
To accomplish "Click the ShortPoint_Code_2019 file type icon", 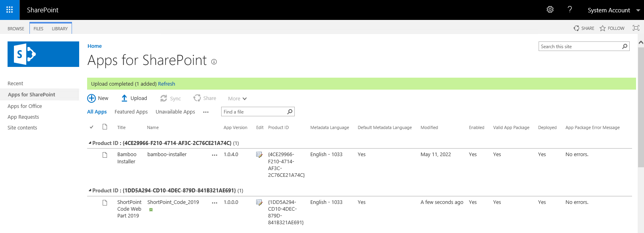I will pos(105,203).
